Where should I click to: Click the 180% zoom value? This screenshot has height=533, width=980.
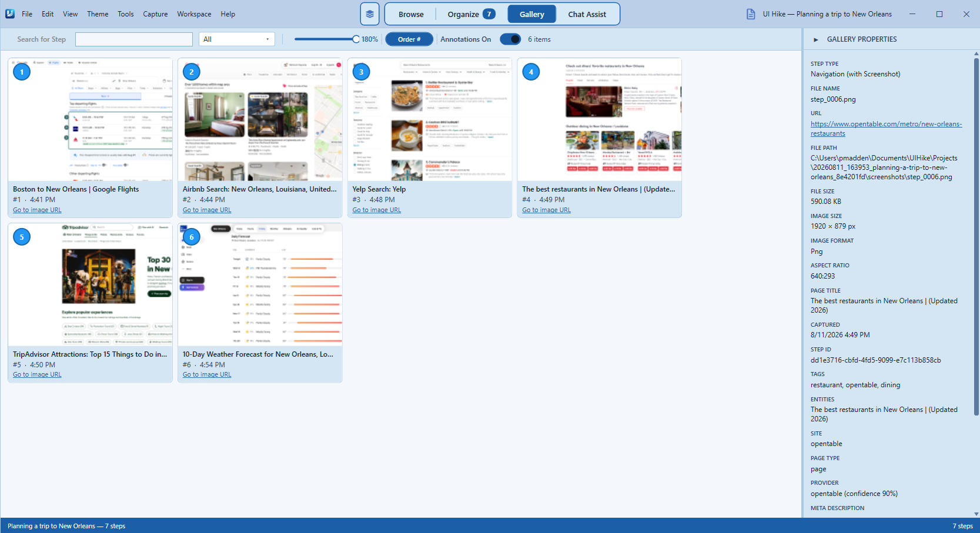(370, 39)
